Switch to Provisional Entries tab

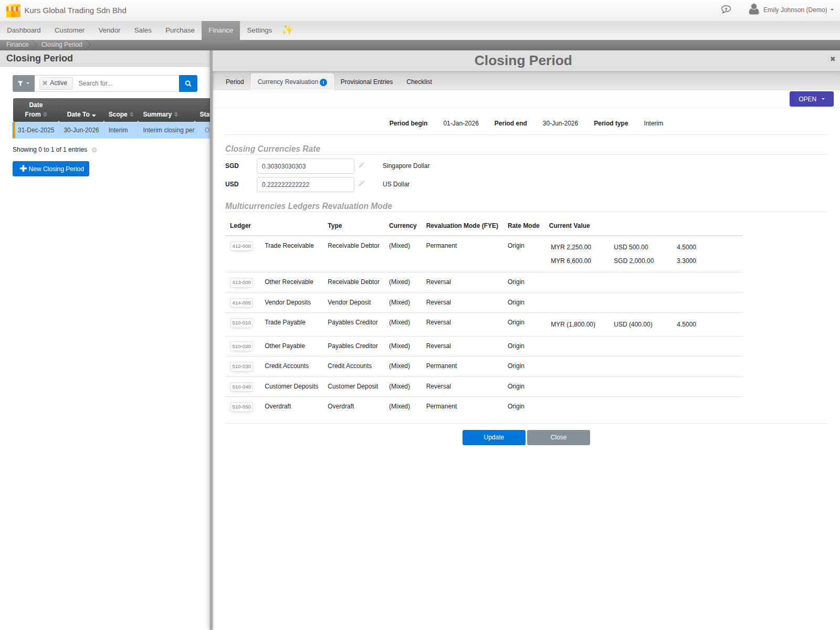point(366,82)
